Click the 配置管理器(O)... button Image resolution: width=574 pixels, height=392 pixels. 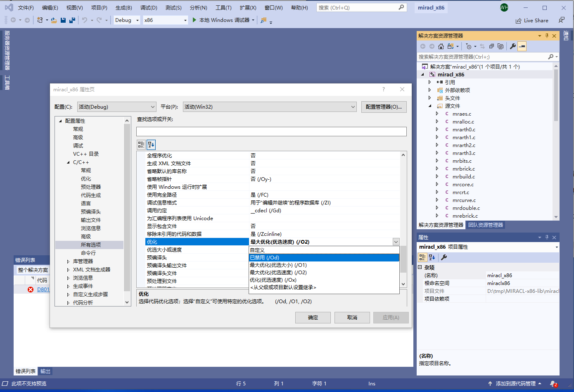click(384, 107)
